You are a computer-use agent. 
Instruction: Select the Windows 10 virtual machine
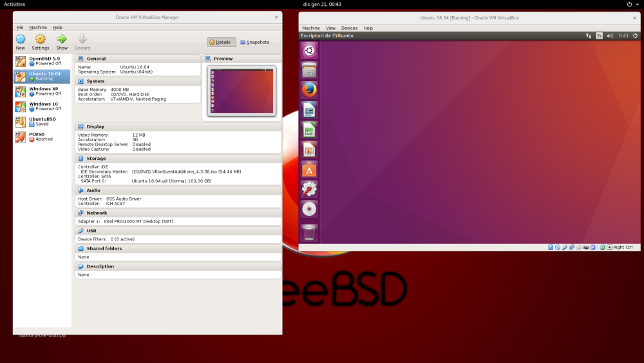click(x=42, y=106)
